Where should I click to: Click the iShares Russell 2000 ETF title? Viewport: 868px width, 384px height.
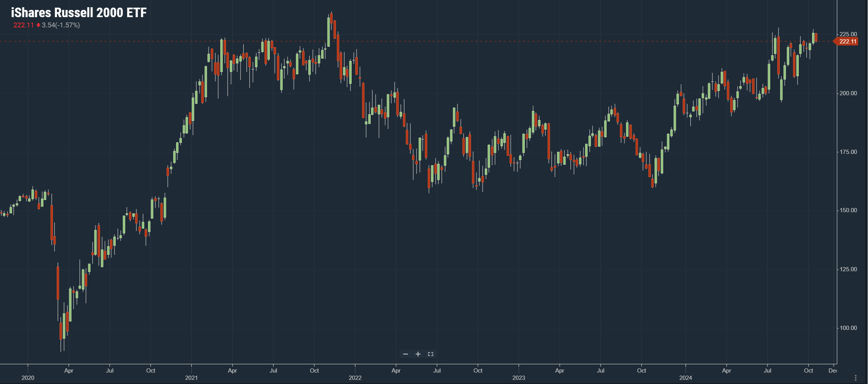pos(79,13)
